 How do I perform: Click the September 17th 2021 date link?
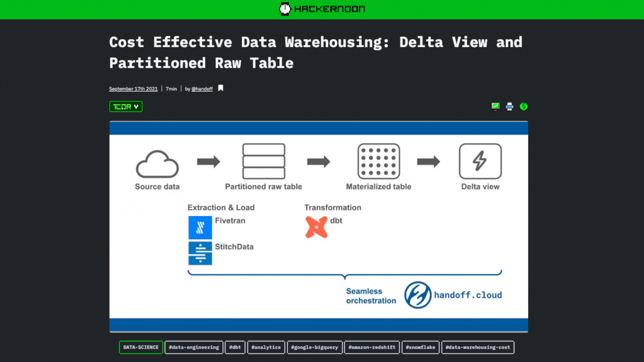coord(133,88)
